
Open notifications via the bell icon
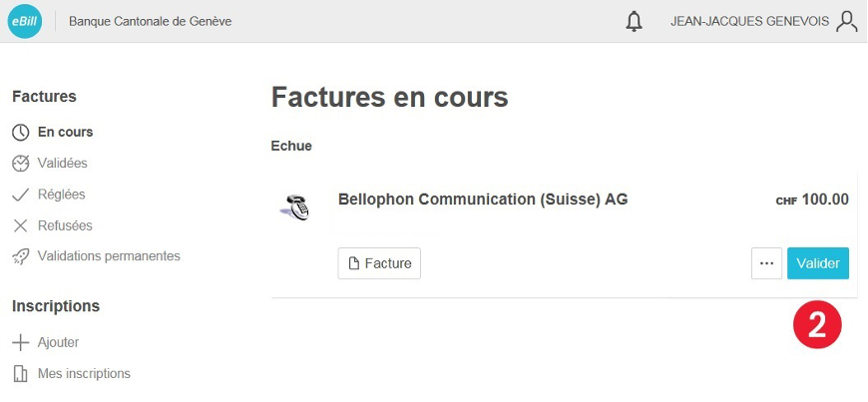pyautogui.click(x=634, y=22)
